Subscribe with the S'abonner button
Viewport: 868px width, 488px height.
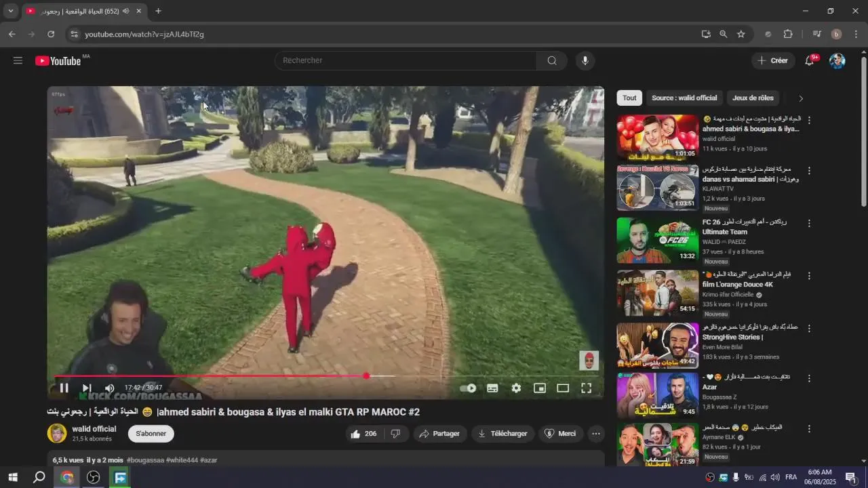tap(151, 434)
